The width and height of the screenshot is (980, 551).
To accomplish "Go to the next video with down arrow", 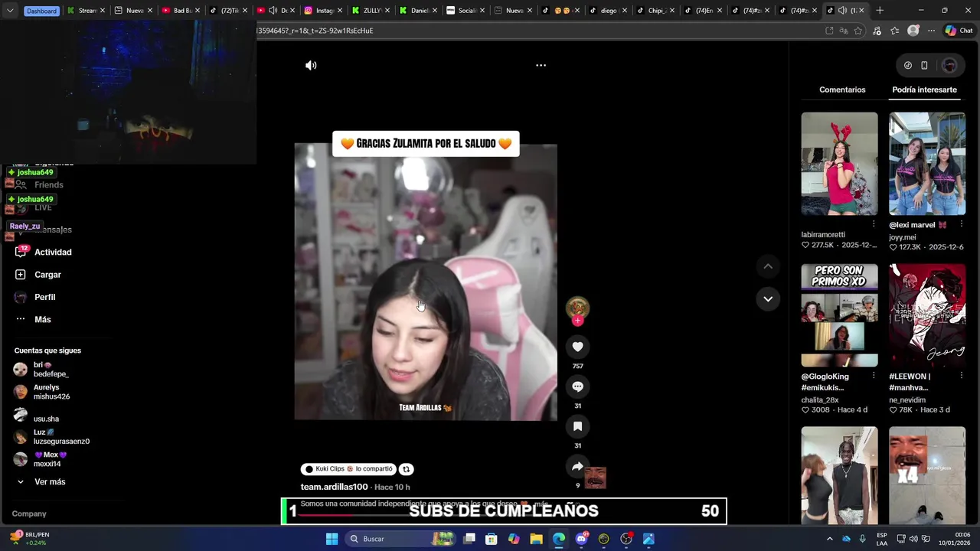I will pyautogui.click(x=768, y=298).
